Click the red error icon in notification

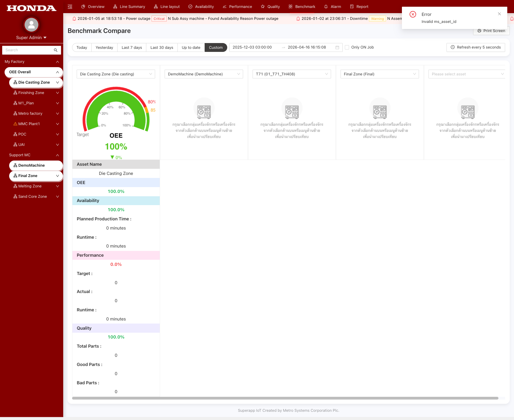click(x=413, y=14)
